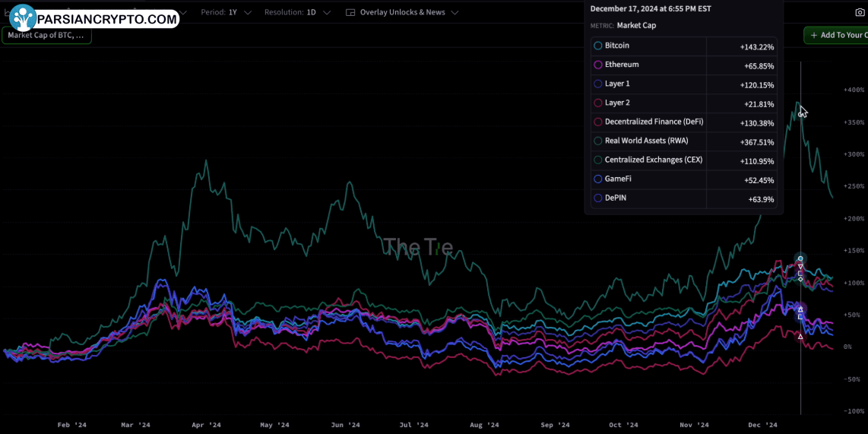This screenshot has width=868, height=434.
Task: Click the +21.81% Layer 2 value
Action: click(x=759, y=104)
